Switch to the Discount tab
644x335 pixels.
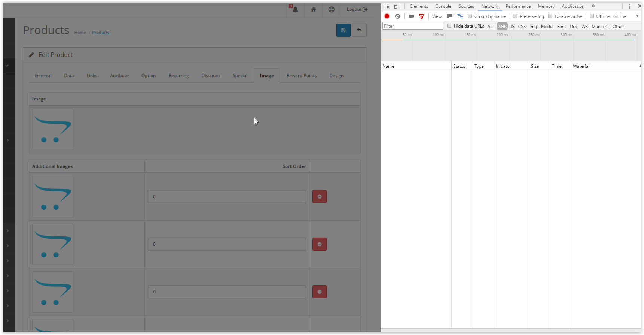pos(211,76)
